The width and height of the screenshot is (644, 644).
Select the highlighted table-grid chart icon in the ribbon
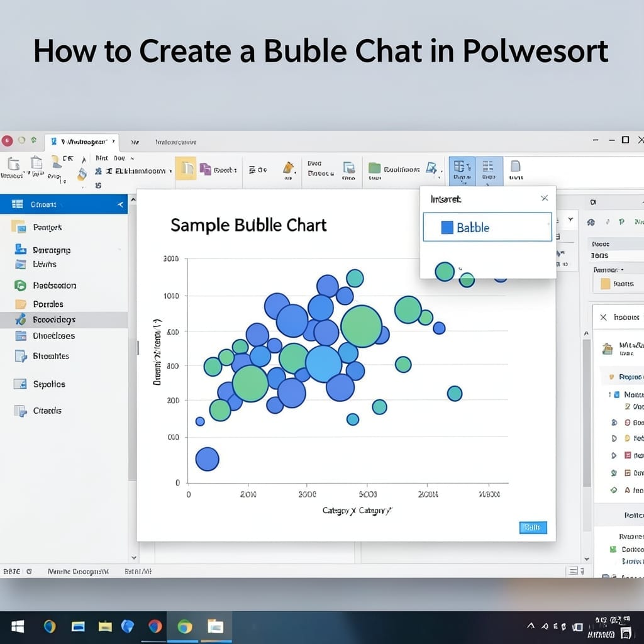tap(462, 171)
